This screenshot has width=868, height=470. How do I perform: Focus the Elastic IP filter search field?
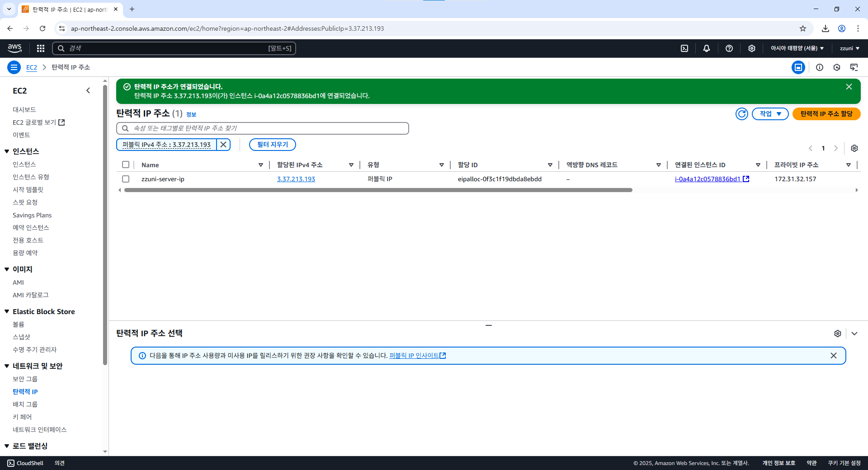(263, 128)
